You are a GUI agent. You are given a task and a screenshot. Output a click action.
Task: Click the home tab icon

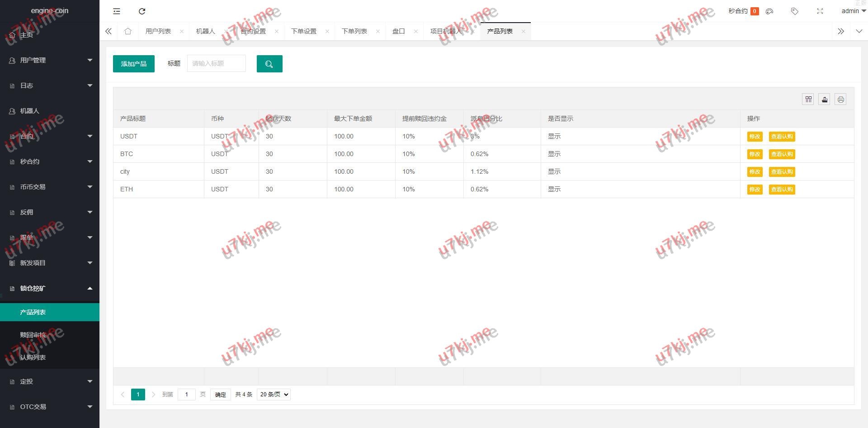[128, 31]
